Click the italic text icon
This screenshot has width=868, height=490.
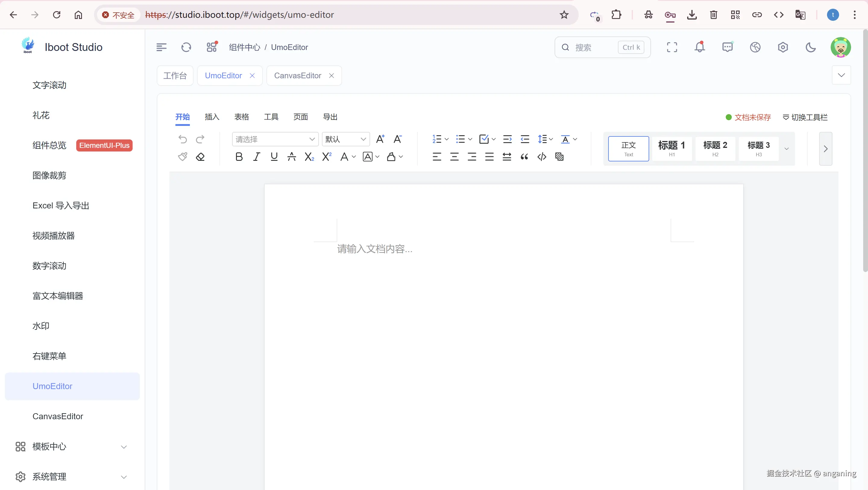(x=256, y=157)
